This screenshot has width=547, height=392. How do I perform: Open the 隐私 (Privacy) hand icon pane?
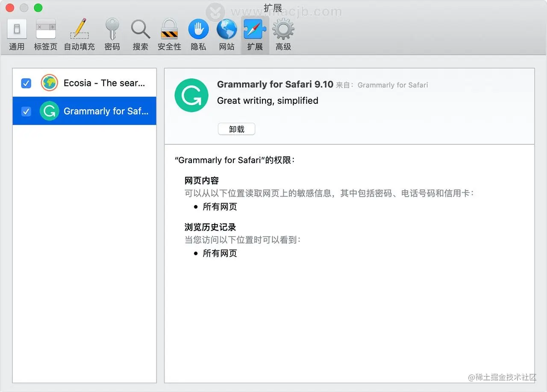click(199, 35)
